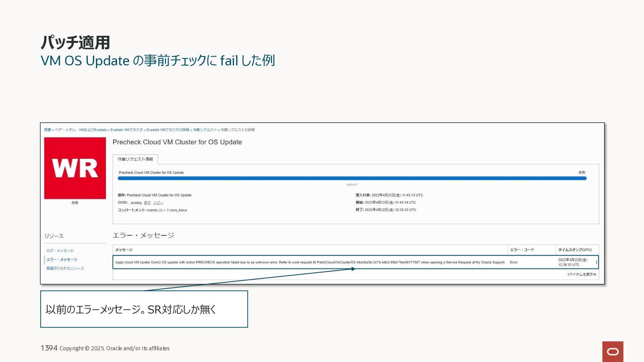Select エラー・メッセージ in the resources list

62,259
